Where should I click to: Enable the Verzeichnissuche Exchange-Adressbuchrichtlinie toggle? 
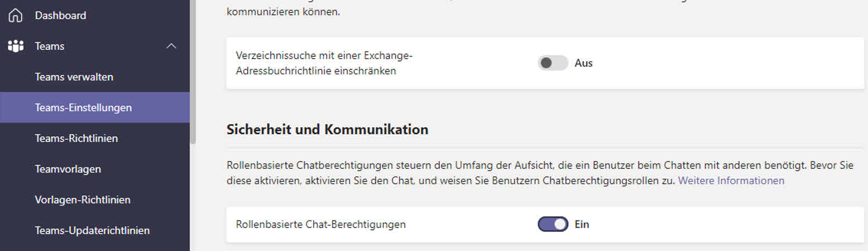pos(553,63)
